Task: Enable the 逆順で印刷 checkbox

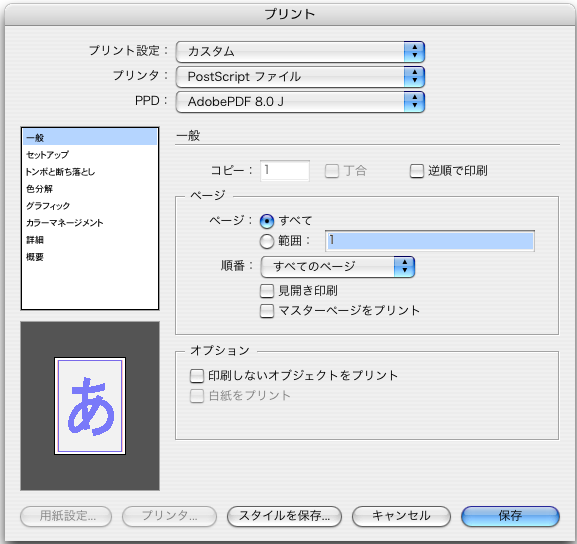Action: point(417,171)
